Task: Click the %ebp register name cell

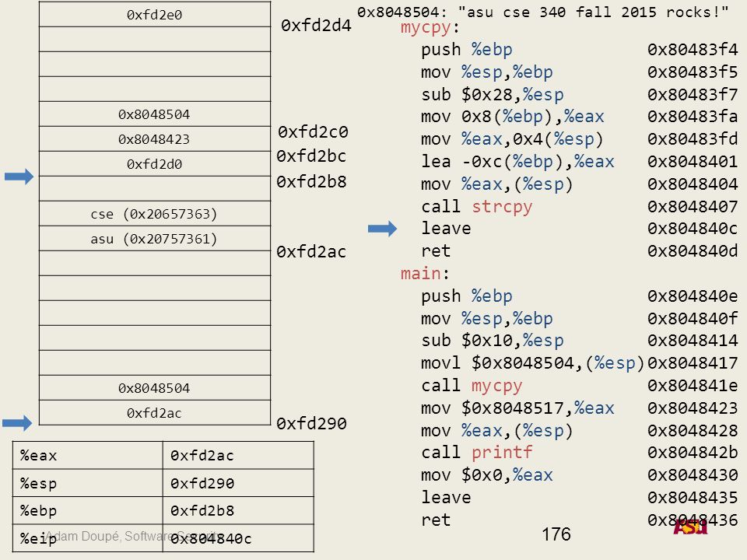Action: point(88,511)
